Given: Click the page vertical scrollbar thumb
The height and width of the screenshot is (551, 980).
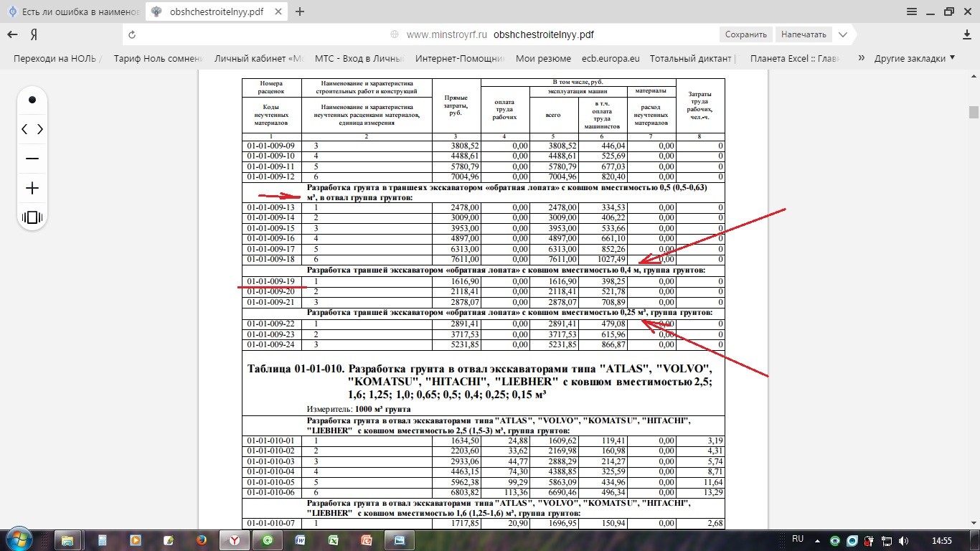Looking at the screenshot, I should click(974, 112).
